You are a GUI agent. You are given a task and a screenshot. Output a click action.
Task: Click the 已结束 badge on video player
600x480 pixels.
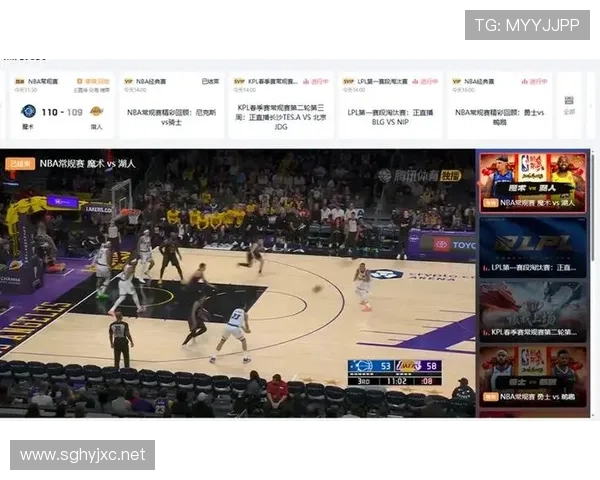[20, 164]
